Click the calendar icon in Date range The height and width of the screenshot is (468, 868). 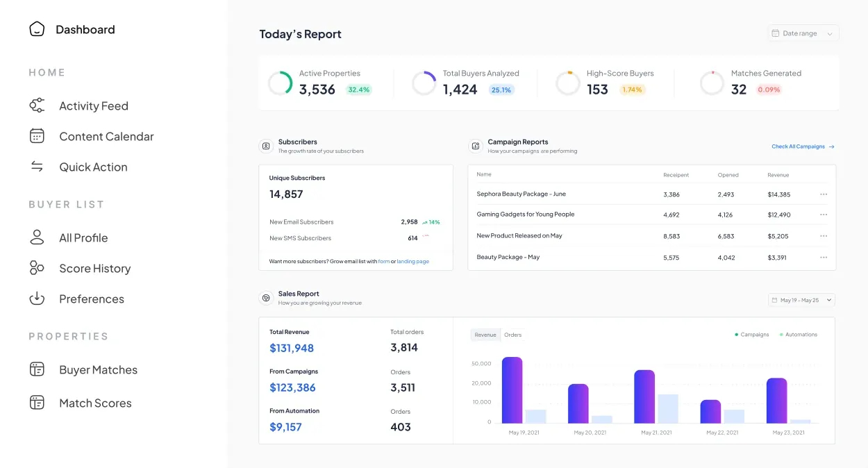click(776, 33)
